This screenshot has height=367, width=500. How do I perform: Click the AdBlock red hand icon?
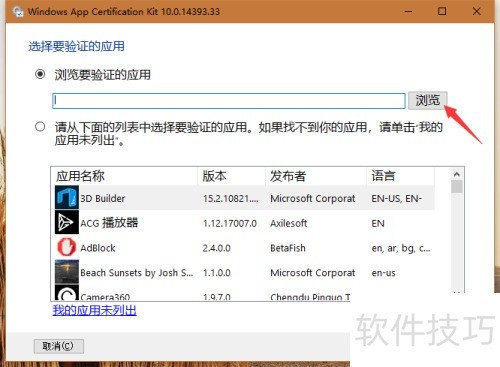tap(67, 247)
